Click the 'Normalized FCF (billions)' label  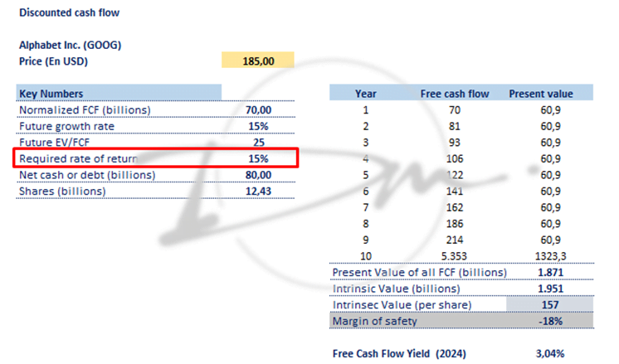pos(85,110)
